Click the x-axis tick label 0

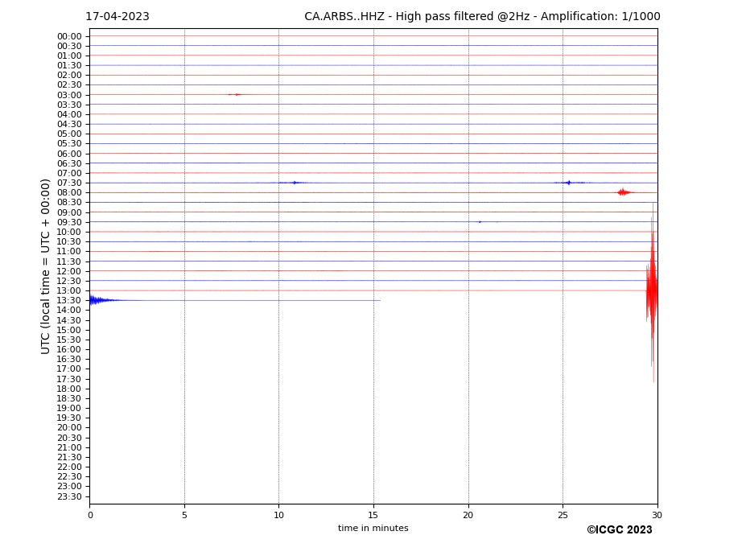[x=90, y=515]
